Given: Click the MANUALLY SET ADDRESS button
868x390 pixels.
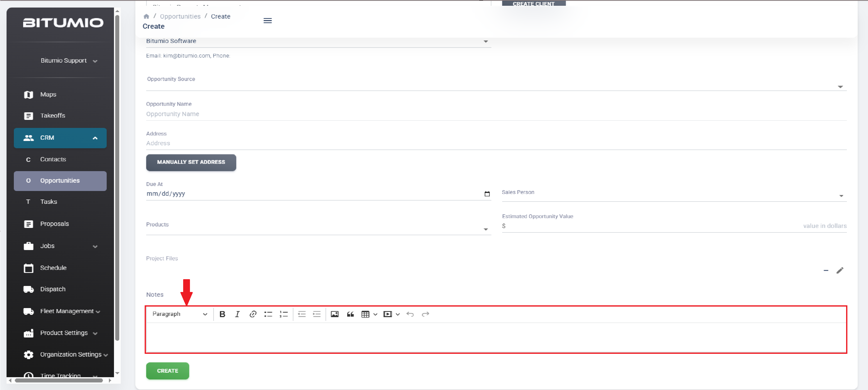Looking at the screenshot, I should point(191,163).
